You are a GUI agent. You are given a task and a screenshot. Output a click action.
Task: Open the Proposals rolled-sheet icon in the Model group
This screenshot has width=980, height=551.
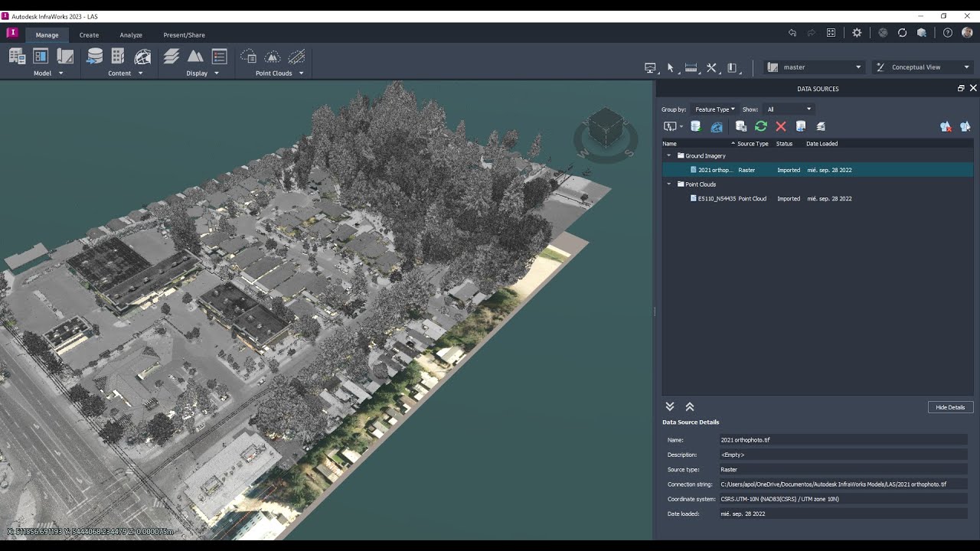[x=65, y=56]
